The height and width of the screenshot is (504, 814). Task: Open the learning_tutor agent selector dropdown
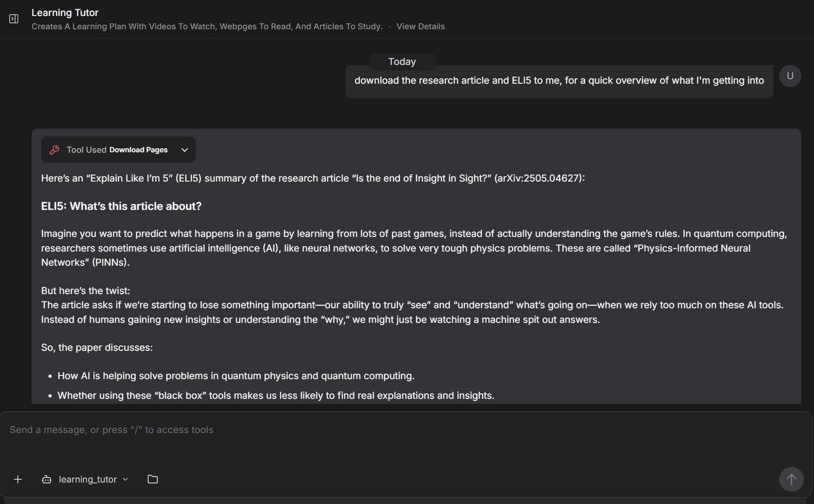125,479
